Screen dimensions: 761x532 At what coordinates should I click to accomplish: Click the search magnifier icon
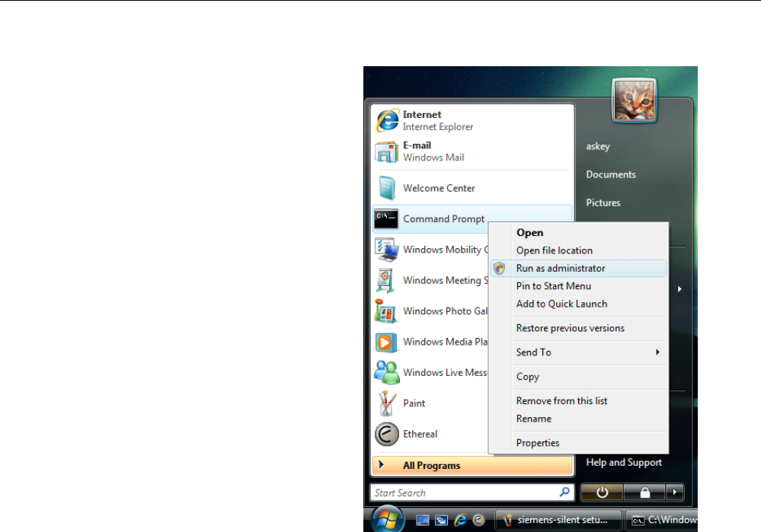coord(565,492)
